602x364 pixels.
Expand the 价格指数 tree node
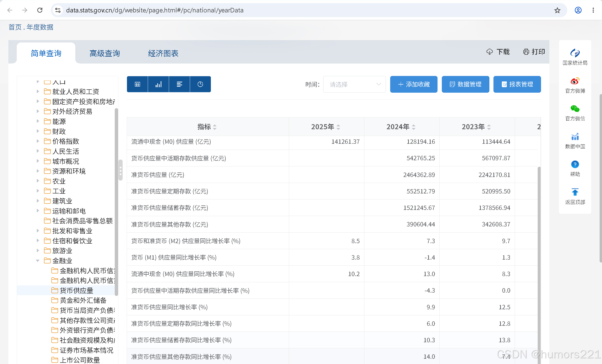(x=38, y=141)
